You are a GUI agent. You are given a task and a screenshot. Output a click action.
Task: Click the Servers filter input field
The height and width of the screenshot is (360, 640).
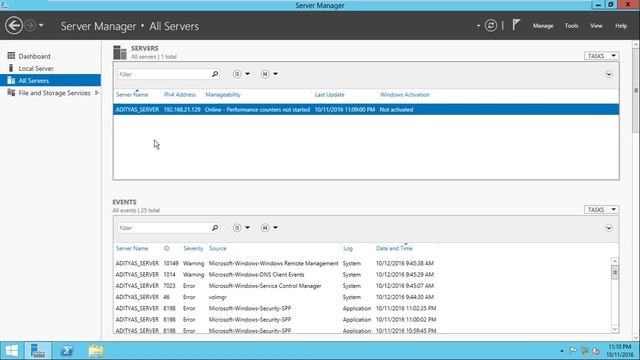coord(164,74)
